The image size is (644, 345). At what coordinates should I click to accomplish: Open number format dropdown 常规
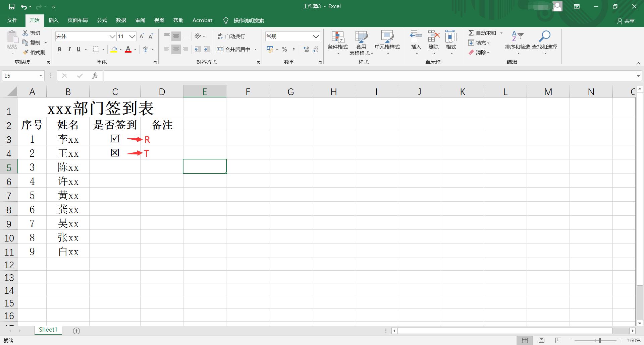click(316, 36)
